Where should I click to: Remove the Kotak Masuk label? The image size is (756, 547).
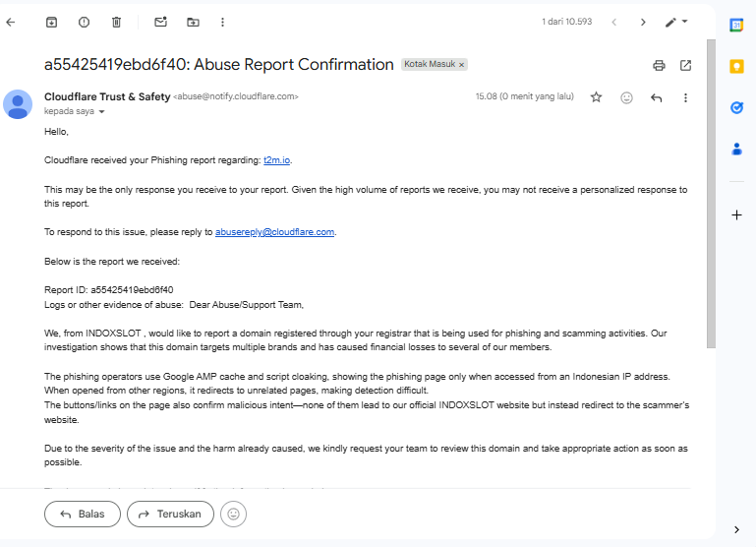(x=462, y=65)
